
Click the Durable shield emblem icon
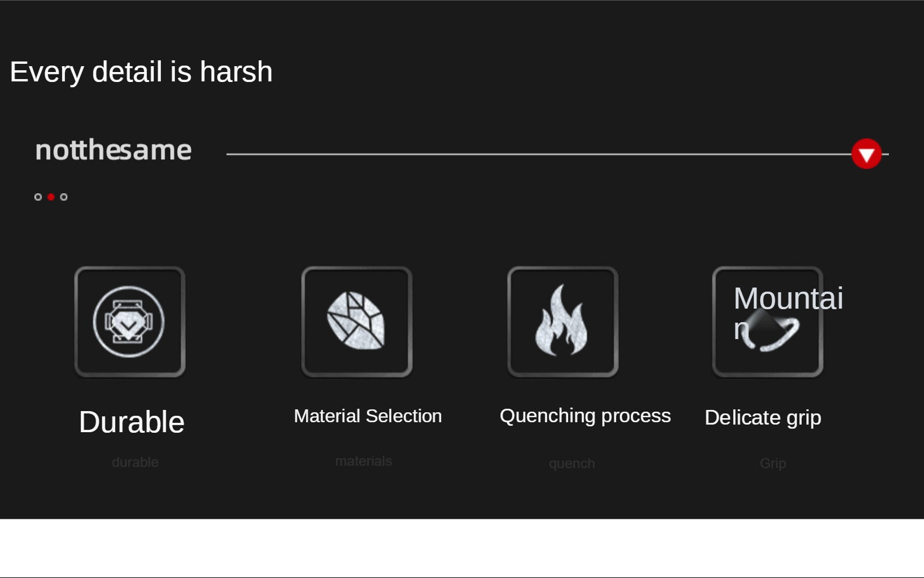tap(129, 322)
